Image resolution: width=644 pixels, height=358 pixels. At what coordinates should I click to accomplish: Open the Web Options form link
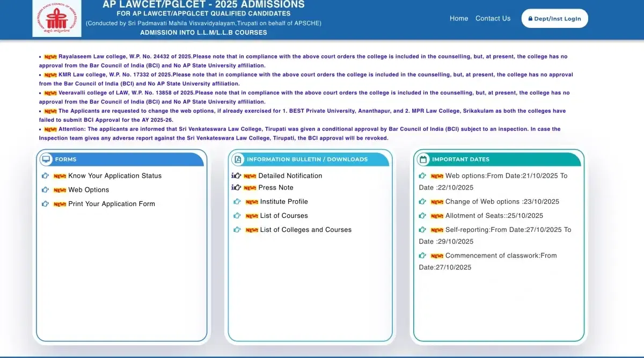pyautogui.click(x=89, y=190)
